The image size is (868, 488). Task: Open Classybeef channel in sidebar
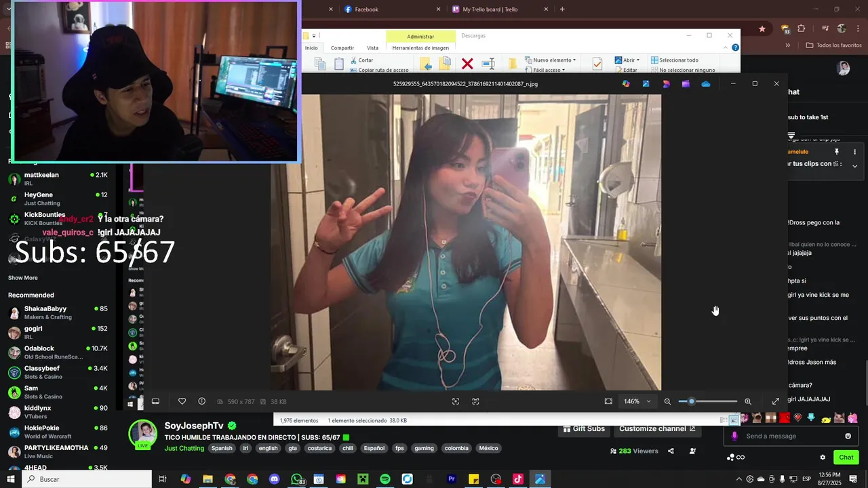tap(58, 372)
